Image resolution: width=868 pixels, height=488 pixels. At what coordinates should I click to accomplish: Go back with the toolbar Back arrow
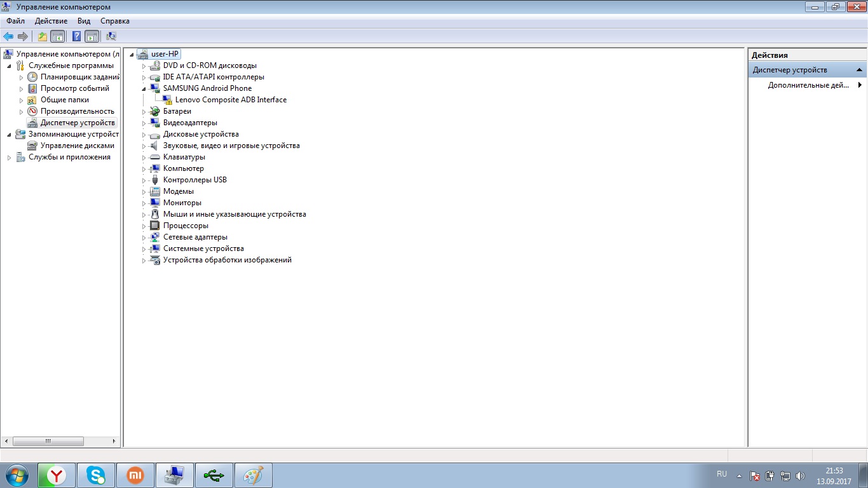tap(8, 36)
